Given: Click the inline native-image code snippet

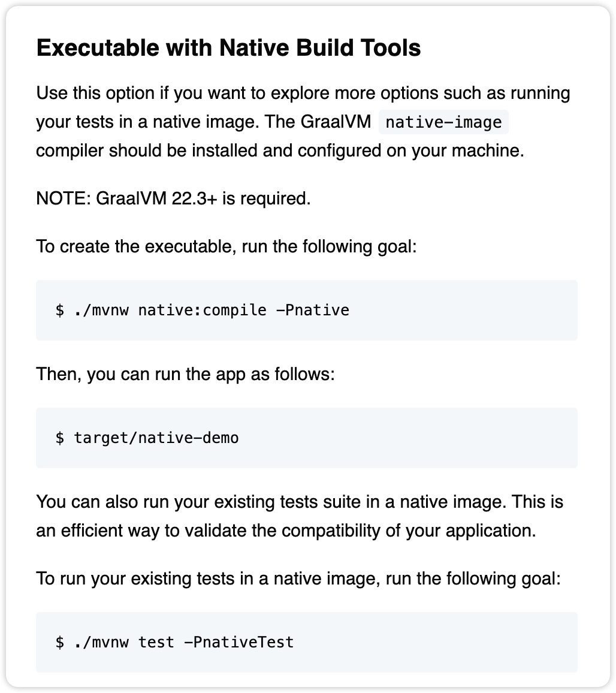Looking at the screenshot, I should point(443,122).
